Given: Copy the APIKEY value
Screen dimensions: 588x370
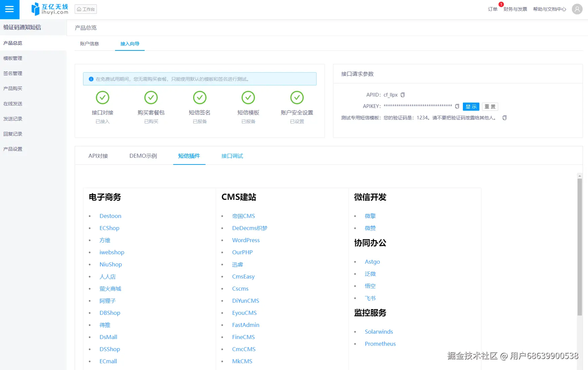Looking at the screenshot, I should click(x=457, y=106).
